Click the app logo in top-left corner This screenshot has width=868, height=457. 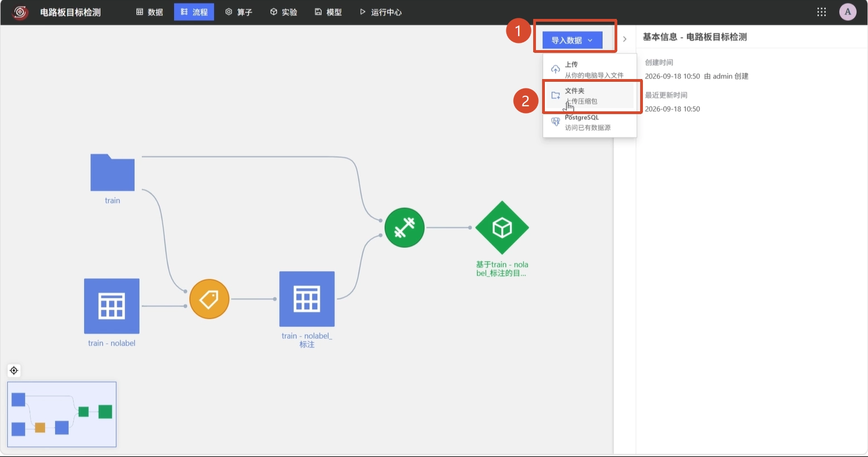pos(20,12)
